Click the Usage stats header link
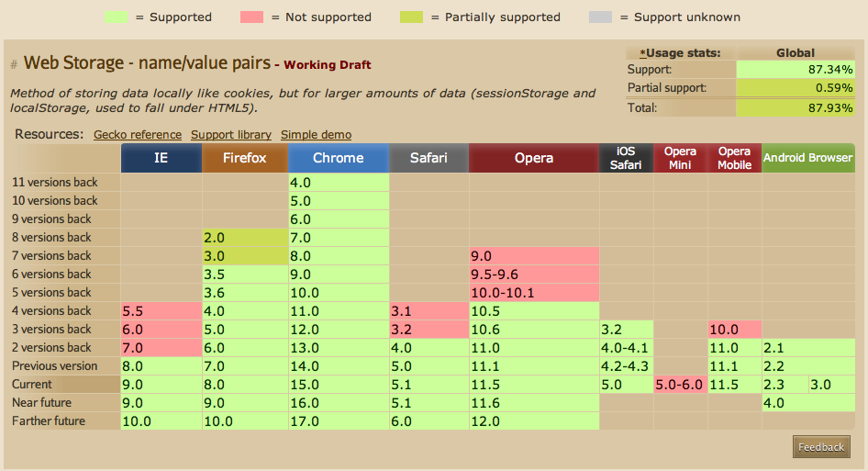This screenshot has height=471, width=868. [x=680, y=52]
